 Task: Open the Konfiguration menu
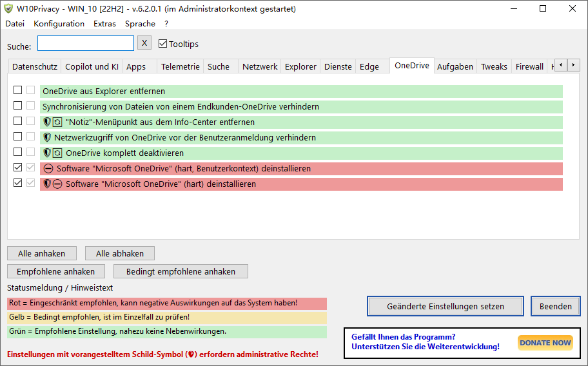(59, 24)
